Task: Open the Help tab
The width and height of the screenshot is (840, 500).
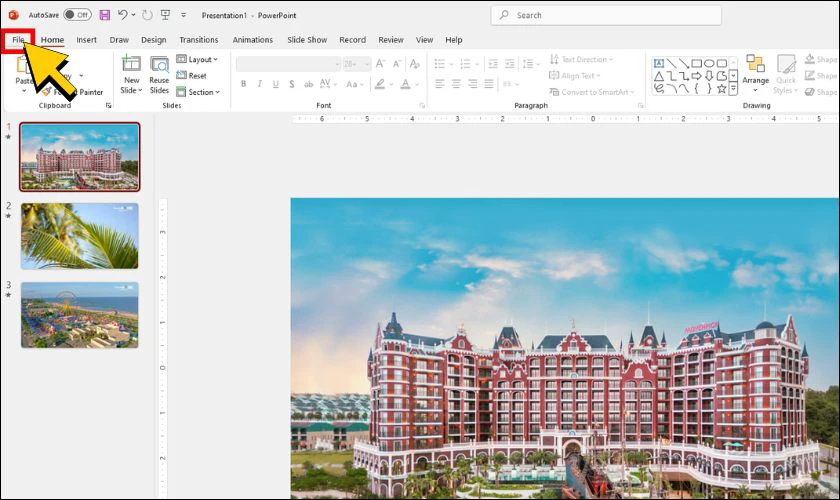Action: pos(454,40)
